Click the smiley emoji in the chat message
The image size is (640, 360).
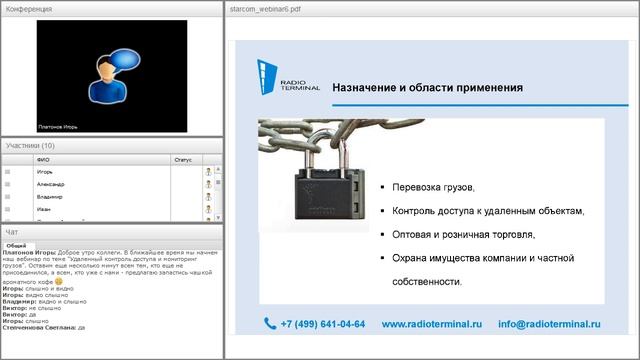(59, 281)
